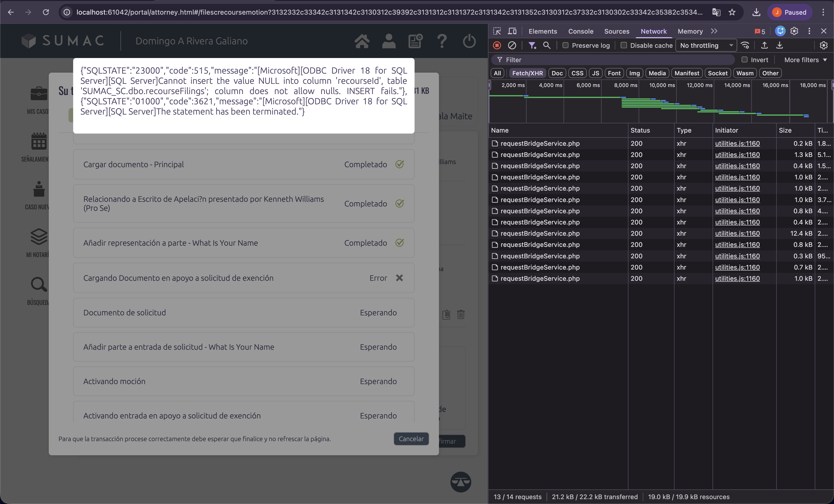Image resolution: width=834 pixels, height=504 pixels.
Task: Open the DevTools device toolbar toggle
Action: (512, 31)
